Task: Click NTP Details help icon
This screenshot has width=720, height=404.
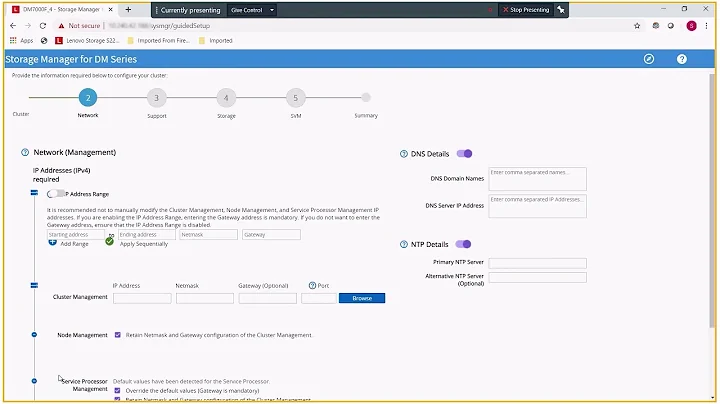Action: point(404,244)
